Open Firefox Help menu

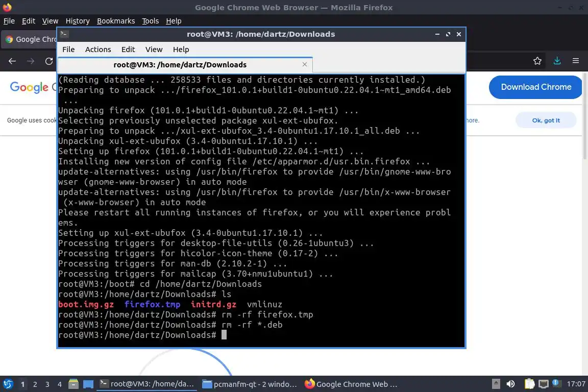[174, 21]
